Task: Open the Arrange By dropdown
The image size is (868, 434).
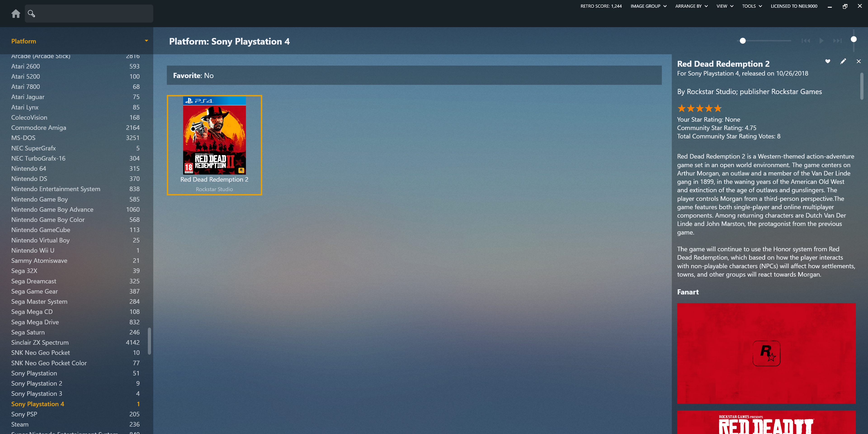Action: (691, 6)
